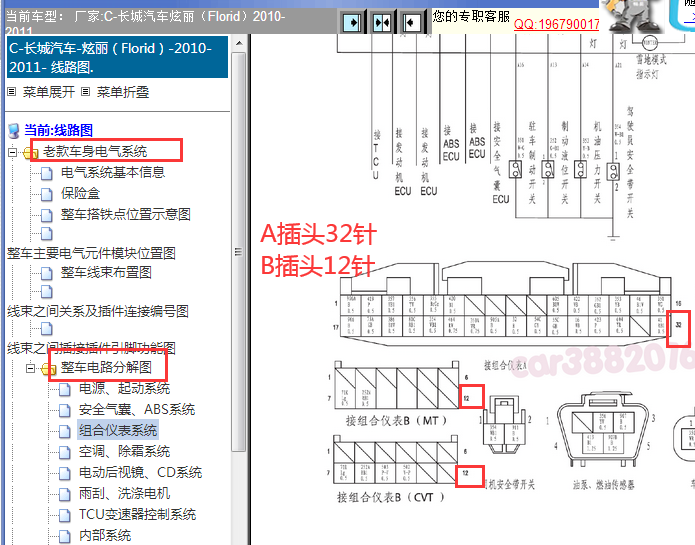The image size is (695, 545).
Task: Click the 菜单折叠 collapse-menu link
Action: [x=123, y=92]
